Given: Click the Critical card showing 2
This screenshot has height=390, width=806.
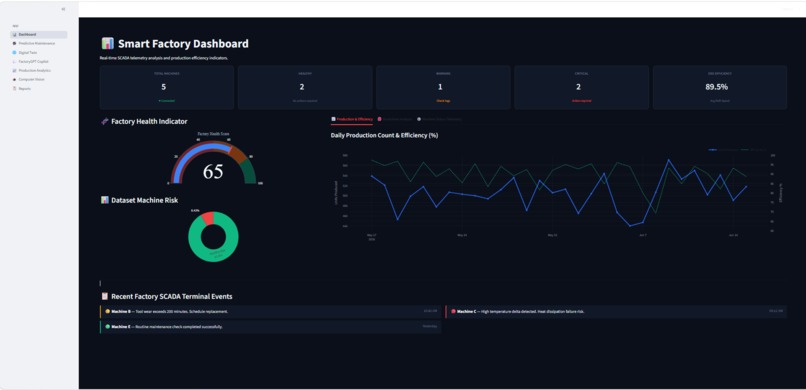Looking at the screenshot, I should tap(581, 87).
